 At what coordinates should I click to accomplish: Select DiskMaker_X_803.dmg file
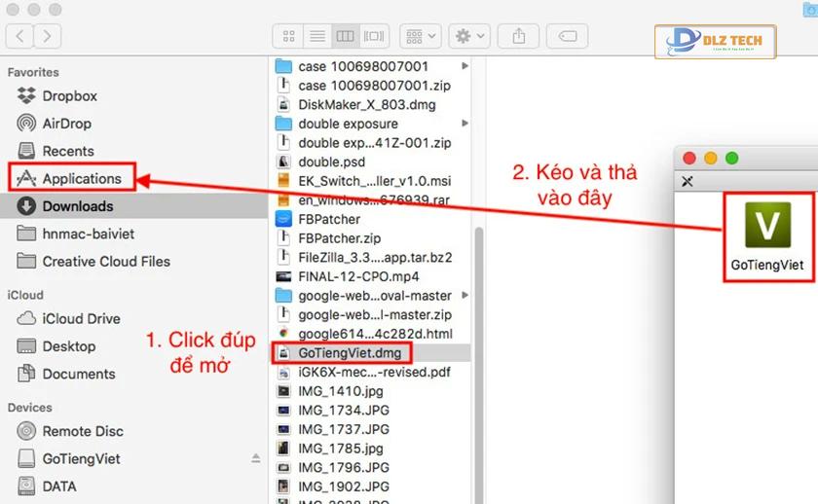[371, 105]
